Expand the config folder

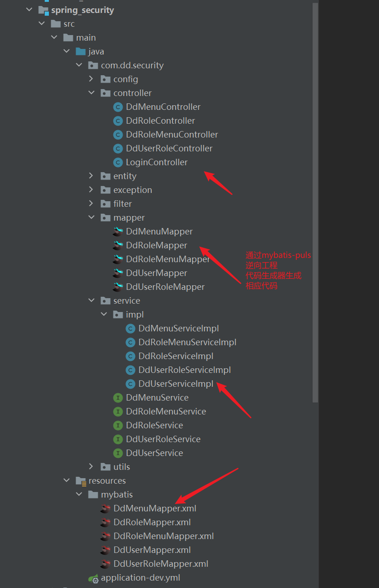tap(91, 79)
